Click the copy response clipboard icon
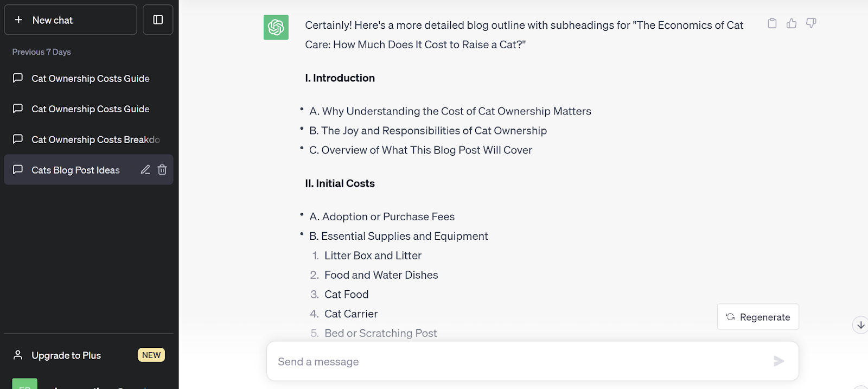 (772, 23)
